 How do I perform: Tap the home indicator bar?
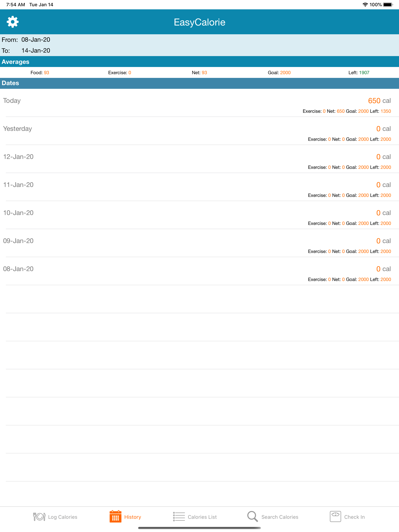(199, 528)
